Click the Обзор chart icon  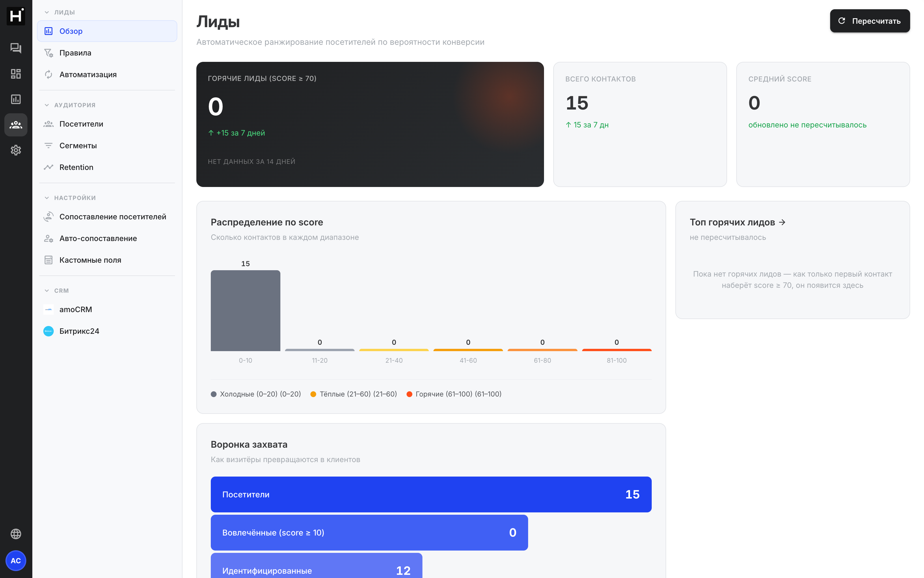click(x=49, y=31)
